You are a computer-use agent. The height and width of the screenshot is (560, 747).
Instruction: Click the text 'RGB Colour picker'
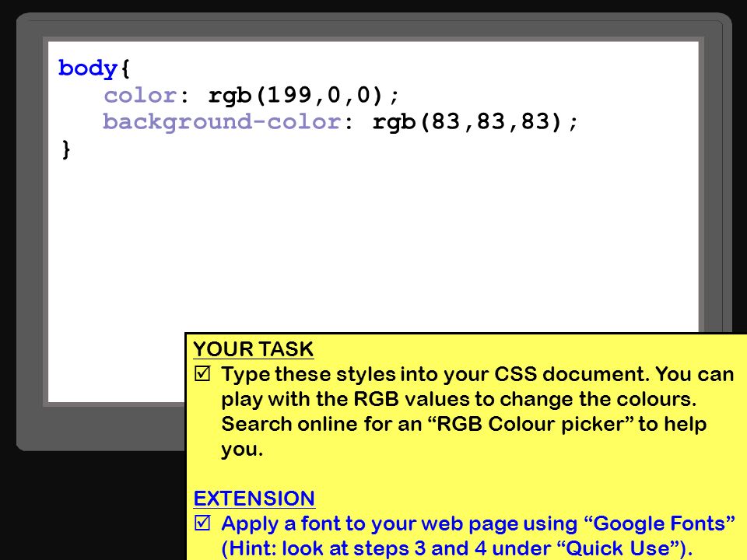(x=530, y=424)
